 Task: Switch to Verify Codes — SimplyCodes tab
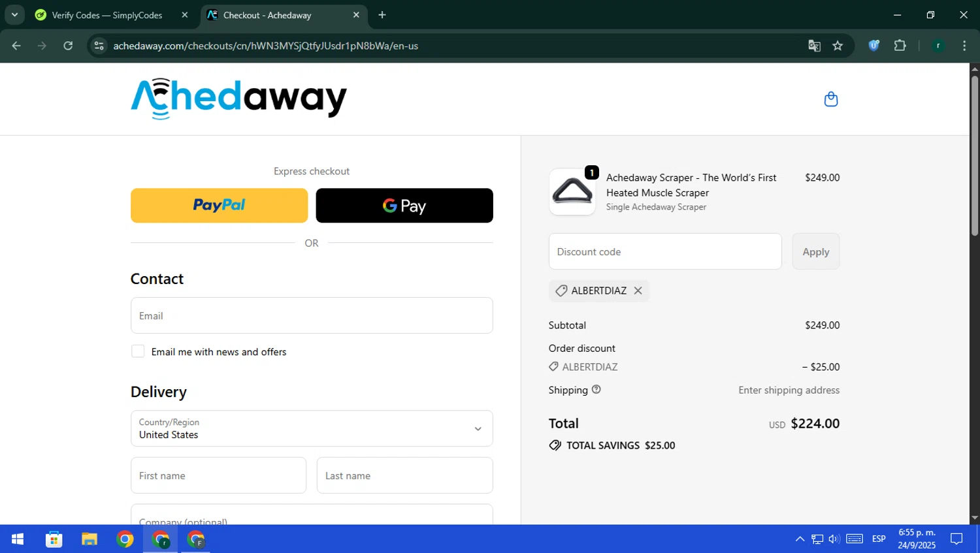click(107, 15)
